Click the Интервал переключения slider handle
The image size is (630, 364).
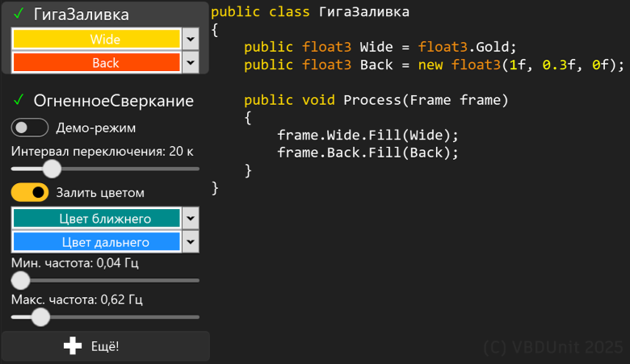click(52, 169)
